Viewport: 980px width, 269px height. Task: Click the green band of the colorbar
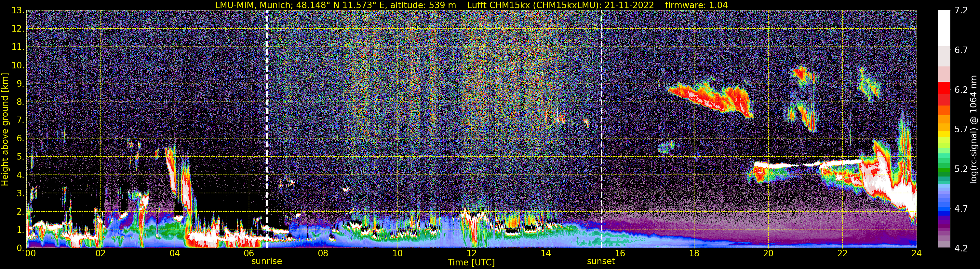pos(944,170)
